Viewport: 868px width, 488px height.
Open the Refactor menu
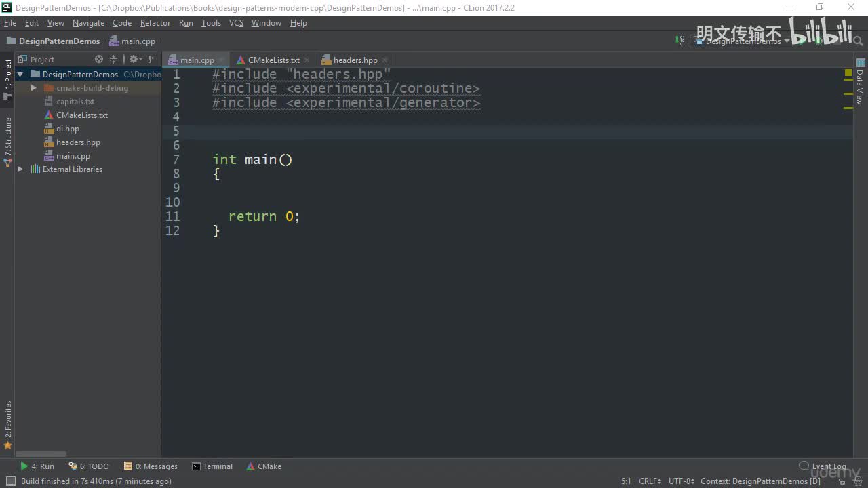pos(155,23)
